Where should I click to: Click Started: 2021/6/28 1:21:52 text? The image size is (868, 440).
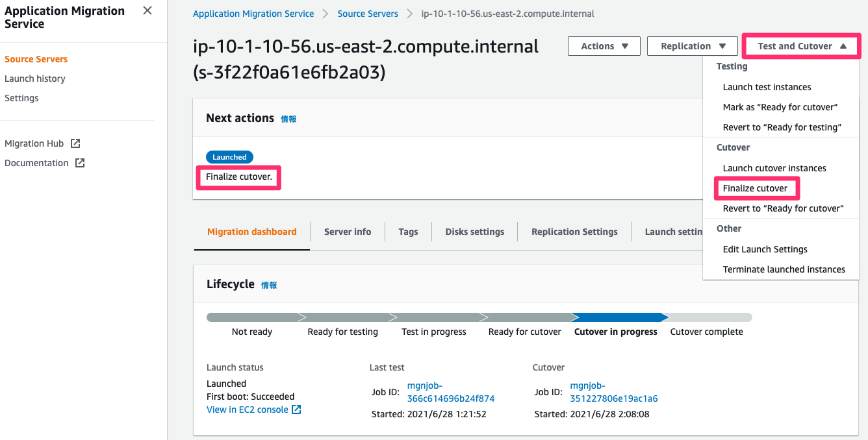pyautogui.click(x=429, y=414)
